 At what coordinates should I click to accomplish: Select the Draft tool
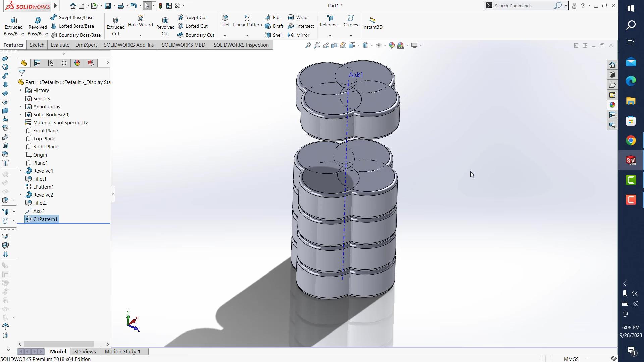point(274,26)
